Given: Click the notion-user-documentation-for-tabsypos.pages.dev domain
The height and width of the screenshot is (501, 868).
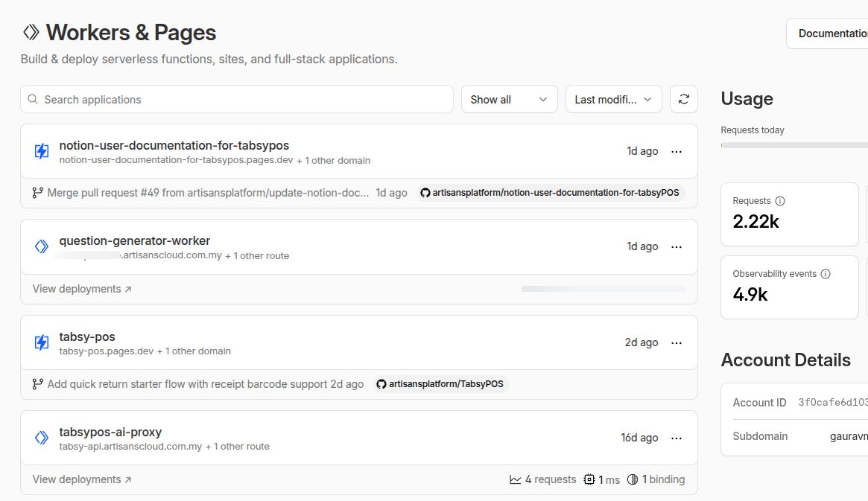Looking at the screenshot, I should pos(176,160).
